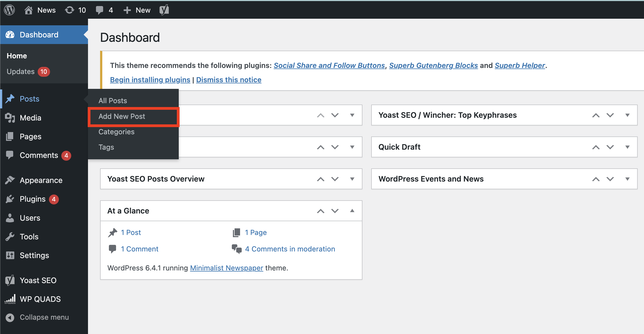Click the Plugins count badge 4

click(x=54, y=199)
